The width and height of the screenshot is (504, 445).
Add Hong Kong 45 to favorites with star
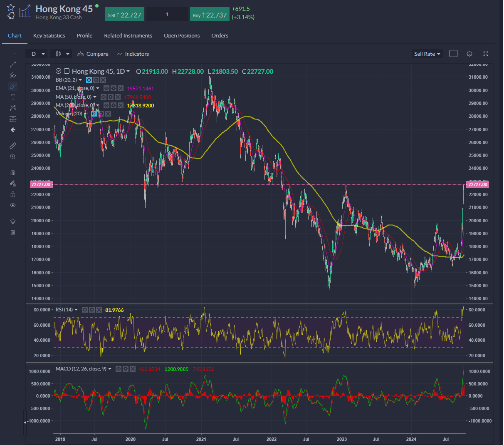11,7
